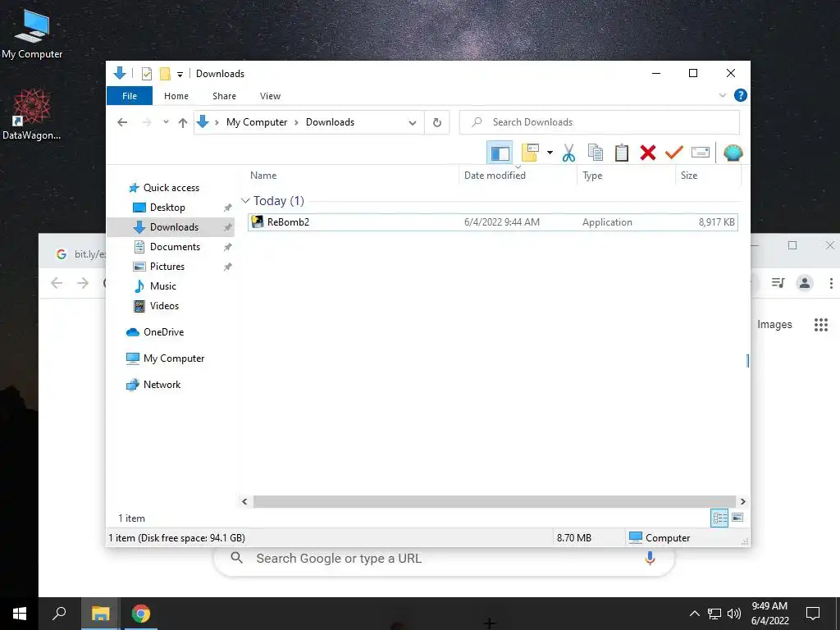Select My Computer in the navigation pane
This screenshot has height=630, width=840.
coord(174,358)
